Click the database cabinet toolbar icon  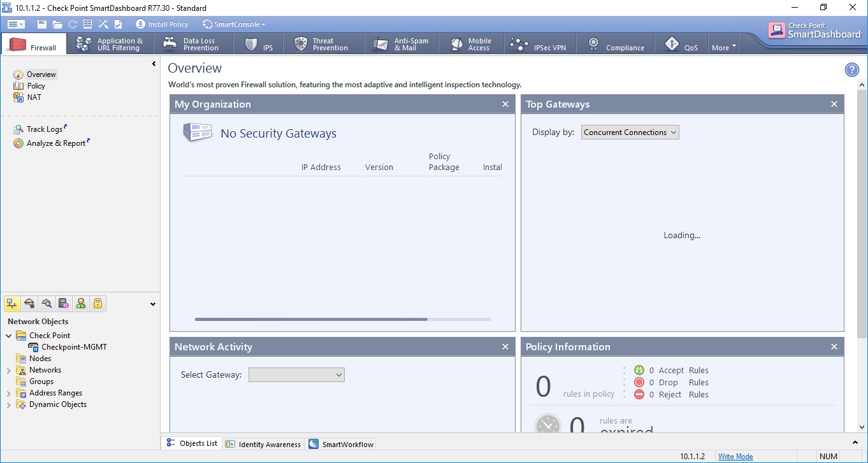coord(88,24)
